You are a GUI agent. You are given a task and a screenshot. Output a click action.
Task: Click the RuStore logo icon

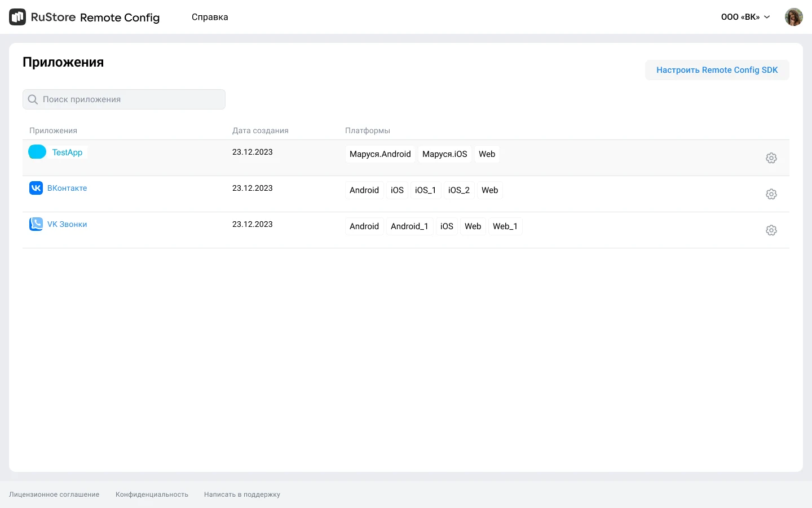click(17, 17)
